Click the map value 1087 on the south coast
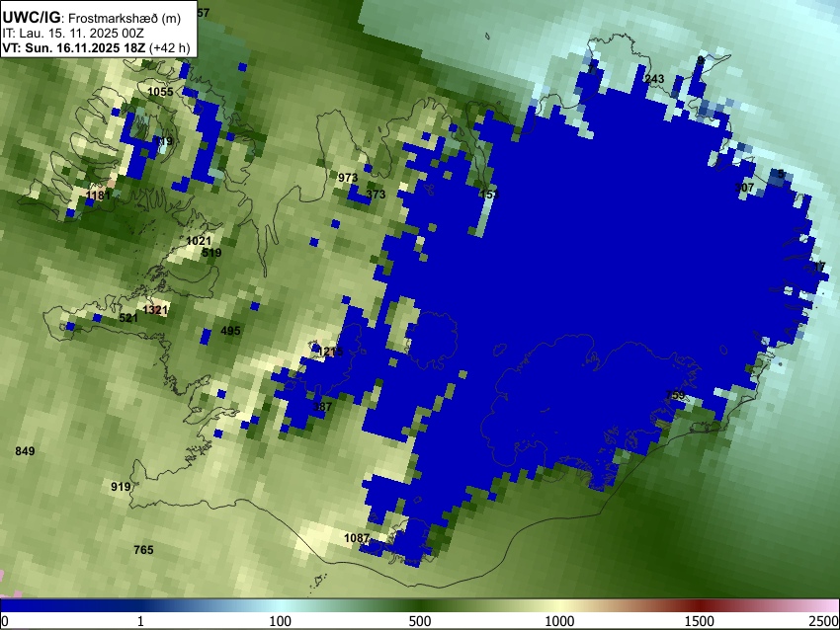The height and width of the screenshot is (630, 840). (x=356, y=538)
